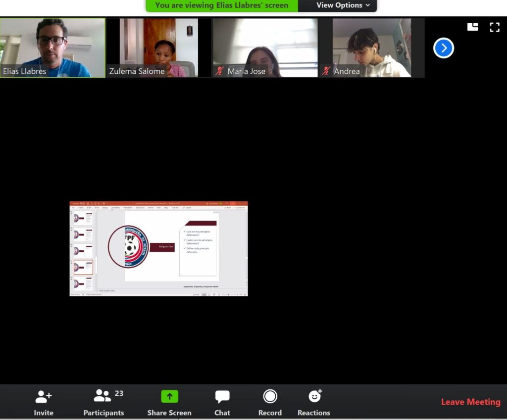Select Zulema Salome's video tile
This screenshot has width=507, height=420.
(x=158, y=47)
